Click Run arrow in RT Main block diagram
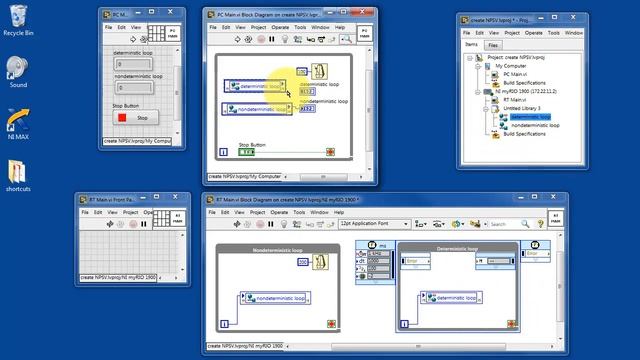The width and height of the screenshot is (640, 360). pos(237,224)
